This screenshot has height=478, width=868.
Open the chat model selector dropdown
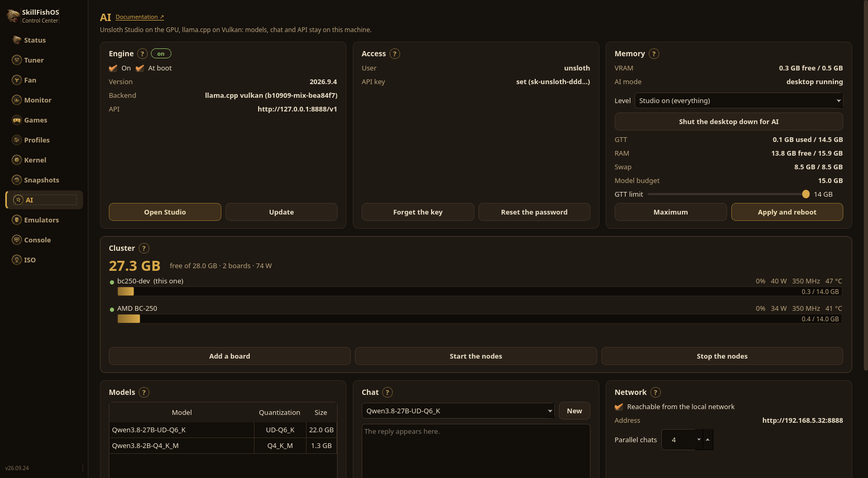pos(458,411)
